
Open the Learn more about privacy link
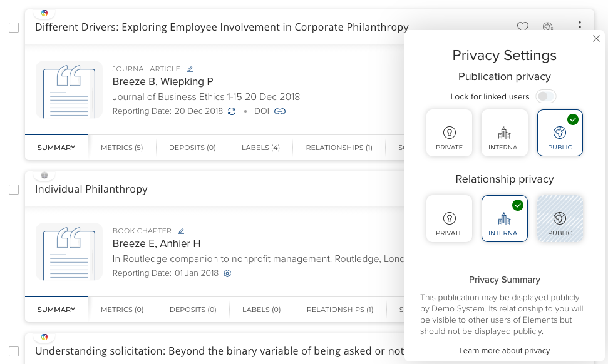point(504,351)
